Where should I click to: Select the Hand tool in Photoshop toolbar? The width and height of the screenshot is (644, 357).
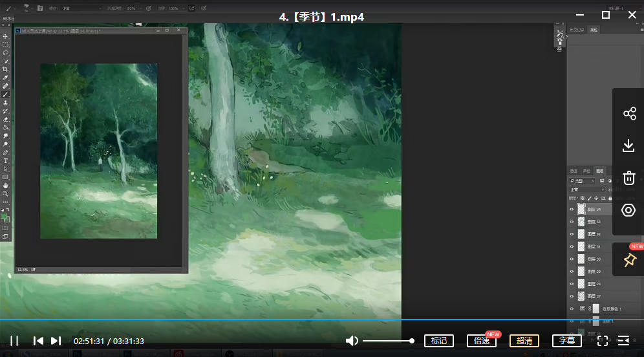tap(6, 185)
